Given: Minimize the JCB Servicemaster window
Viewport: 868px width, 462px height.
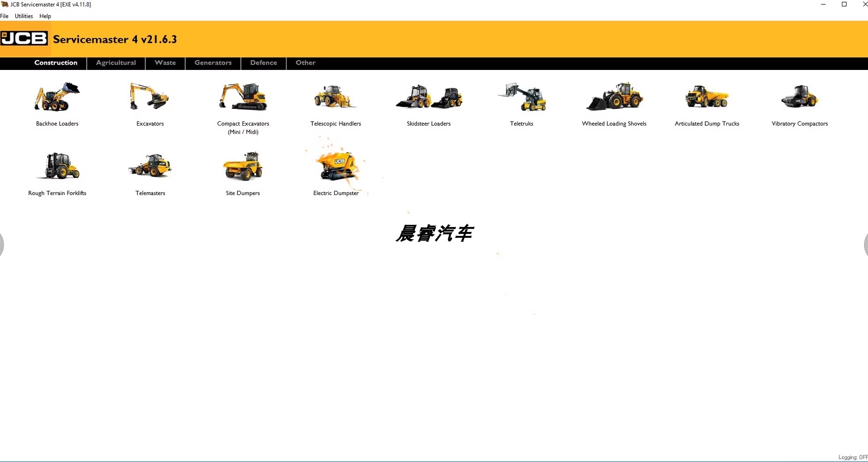Looking at the screenshot, I should click(x=823, y=4).
